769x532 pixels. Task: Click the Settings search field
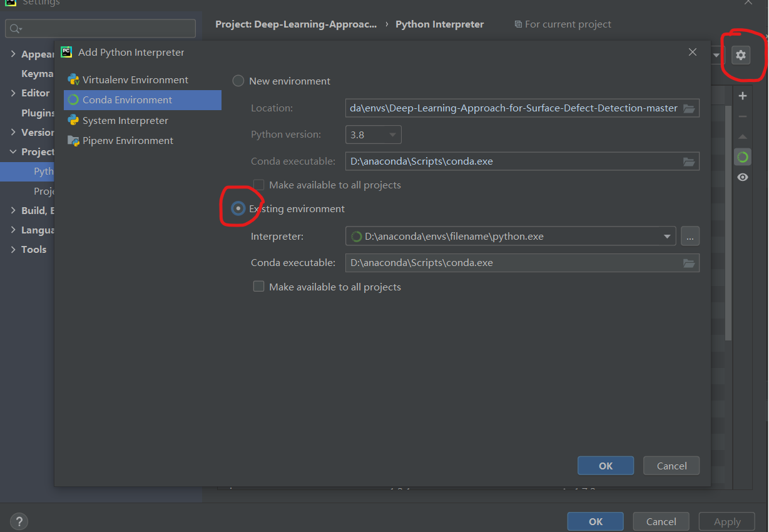point(100,28)
